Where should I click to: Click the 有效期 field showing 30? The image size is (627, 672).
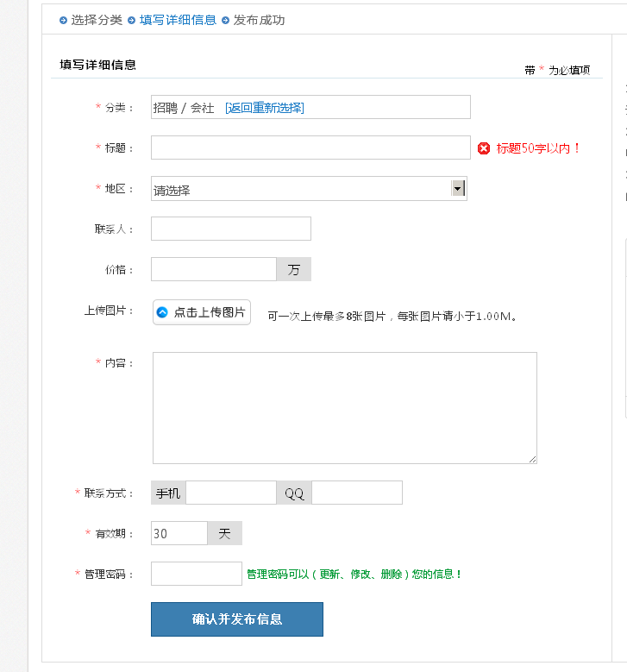pos(179,533)
